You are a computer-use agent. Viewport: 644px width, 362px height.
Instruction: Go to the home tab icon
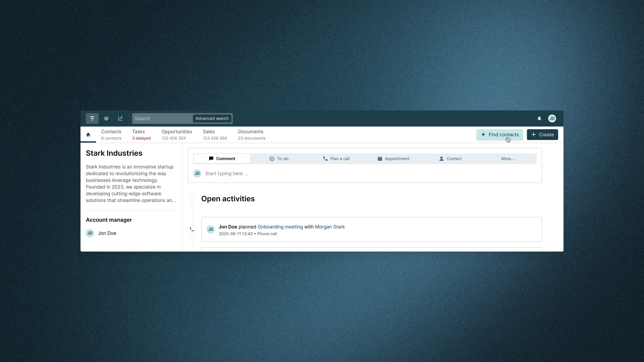pyautogui.click(x=88, y=135)
